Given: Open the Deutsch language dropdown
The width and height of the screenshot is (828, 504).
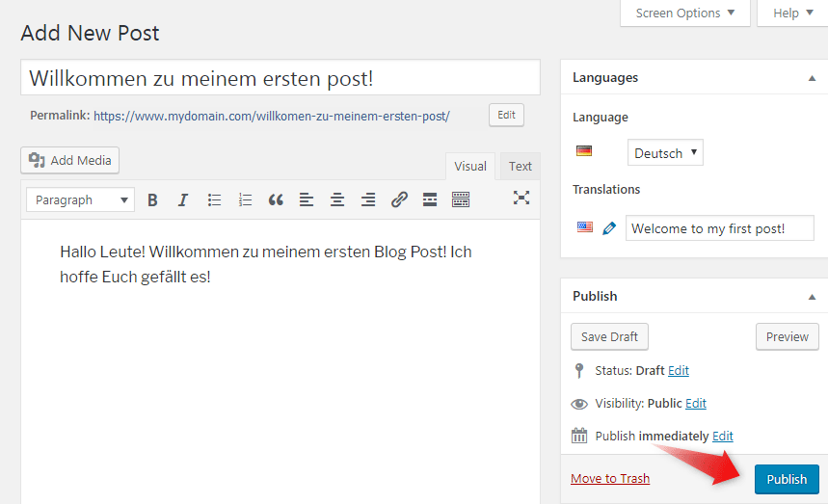Looking at the screenshot, I should pos(665,153).
